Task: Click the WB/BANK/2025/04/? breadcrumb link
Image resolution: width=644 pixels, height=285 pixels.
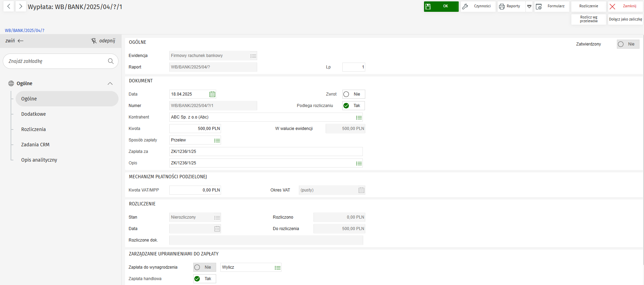Action: tap(25, 31)
